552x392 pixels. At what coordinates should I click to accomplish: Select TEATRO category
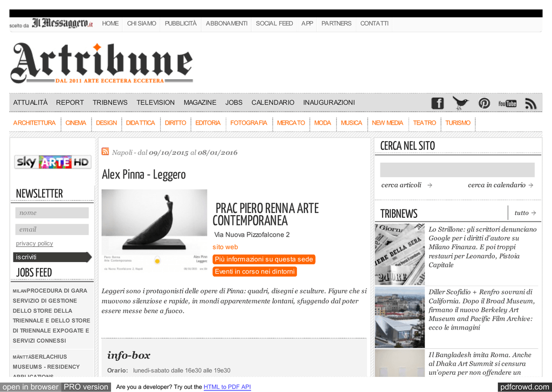tap(424, 122)
